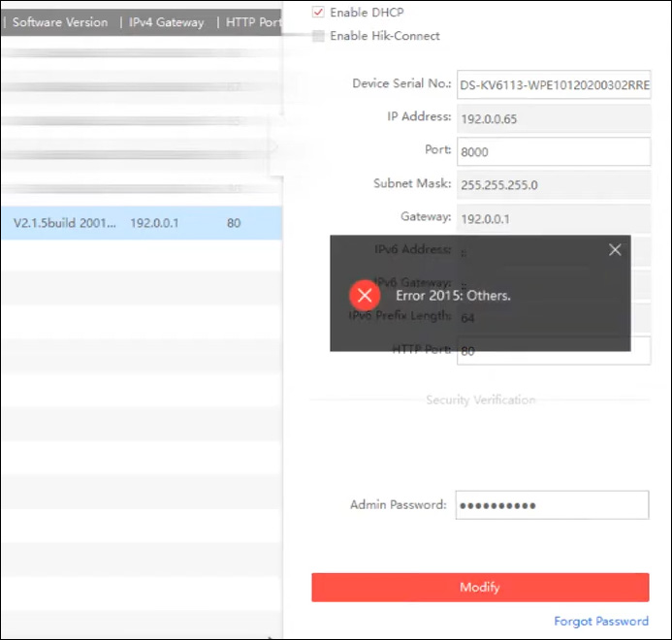Click the Subnet Mask field

tap(554, 185)
